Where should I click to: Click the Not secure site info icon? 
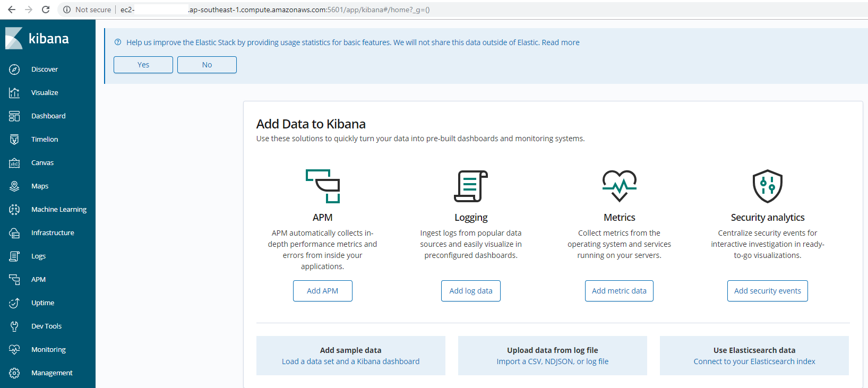(67, 10)
